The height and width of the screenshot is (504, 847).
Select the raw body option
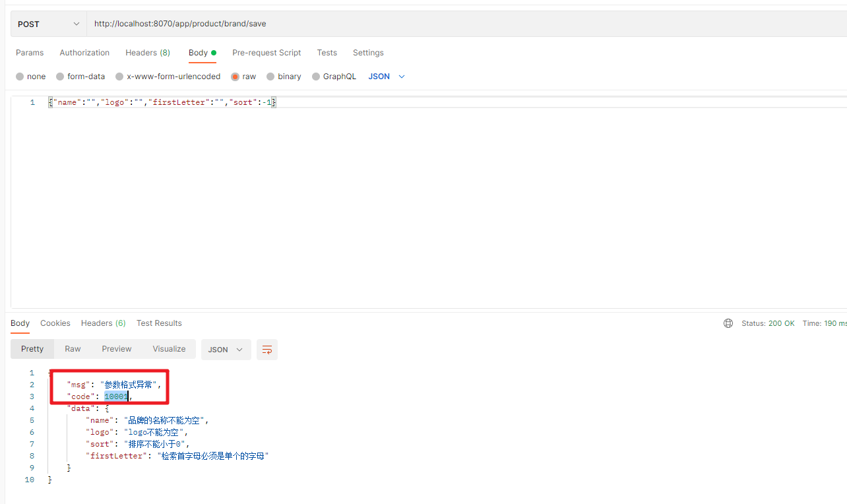243,77
